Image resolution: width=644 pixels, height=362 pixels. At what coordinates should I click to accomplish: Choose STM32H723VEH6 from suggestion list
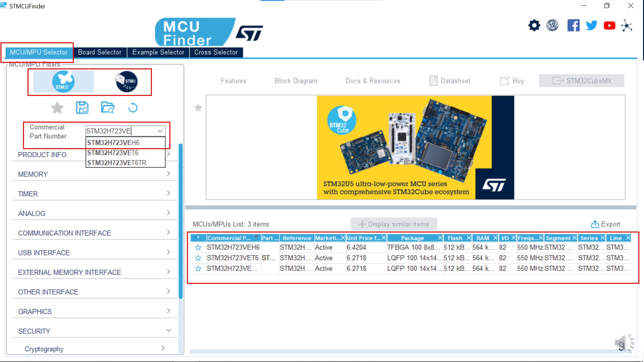click(x=126, y=143)
